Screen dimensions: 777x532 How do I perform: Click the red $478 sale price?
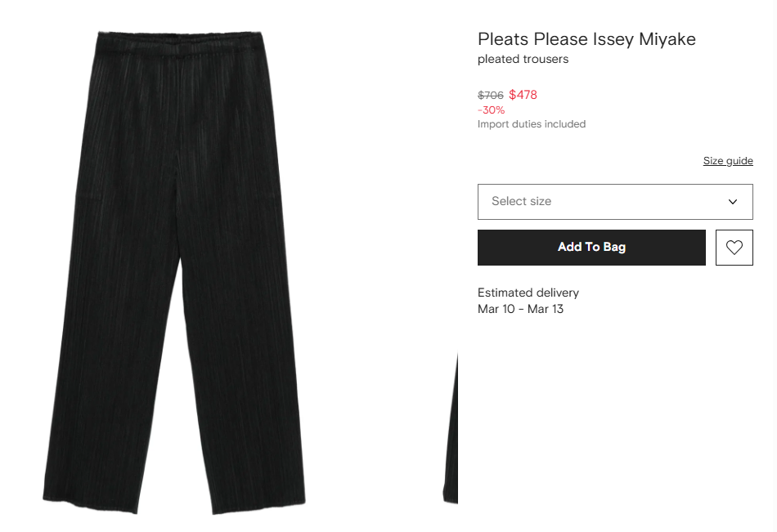[x=523, y=95]
